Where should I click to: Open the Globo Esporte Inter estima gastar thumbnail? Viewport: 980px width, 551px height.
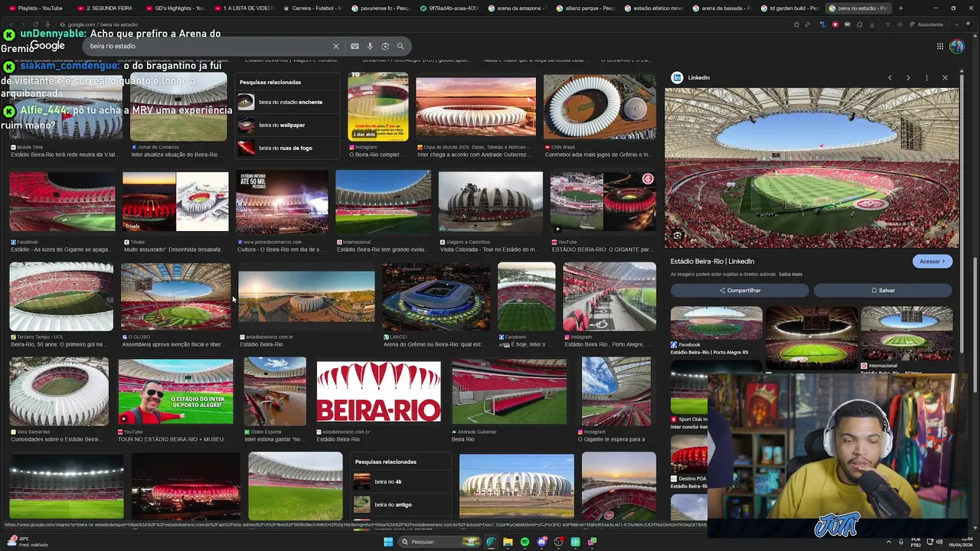pos(275,391)
